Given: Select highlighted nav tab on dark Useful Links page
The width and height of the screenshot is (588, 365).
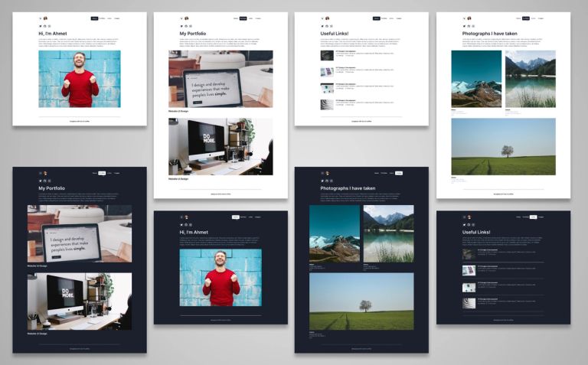Looking at the screenshot, I should point(533,217).
